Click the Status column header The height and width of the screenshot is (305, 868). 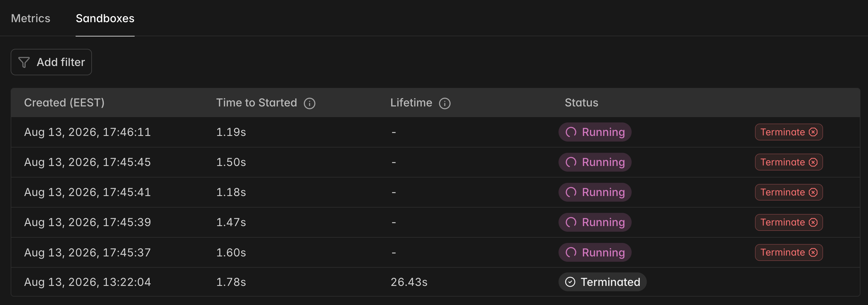click(581, 103)
